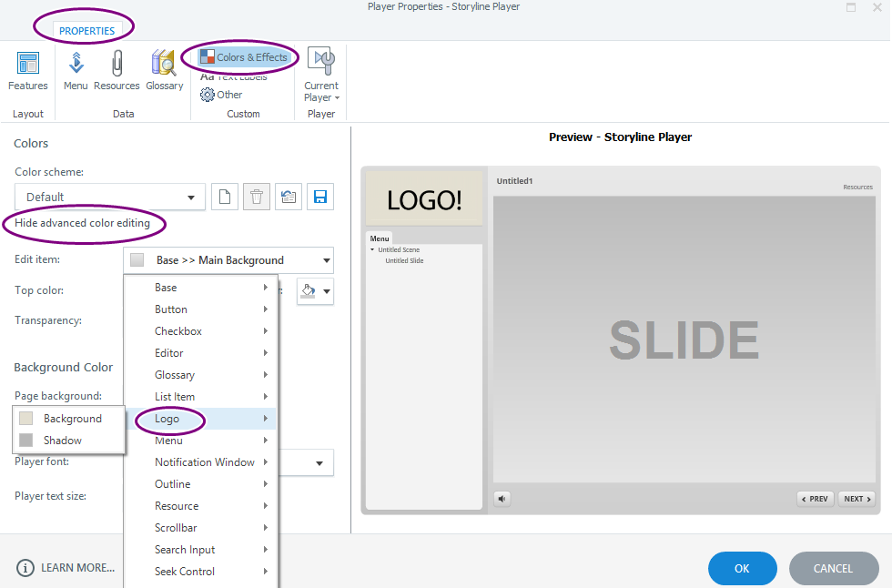Click the volume speaker icon in preview
Viewport: 892px width, 588px height.
click(502, 499)
